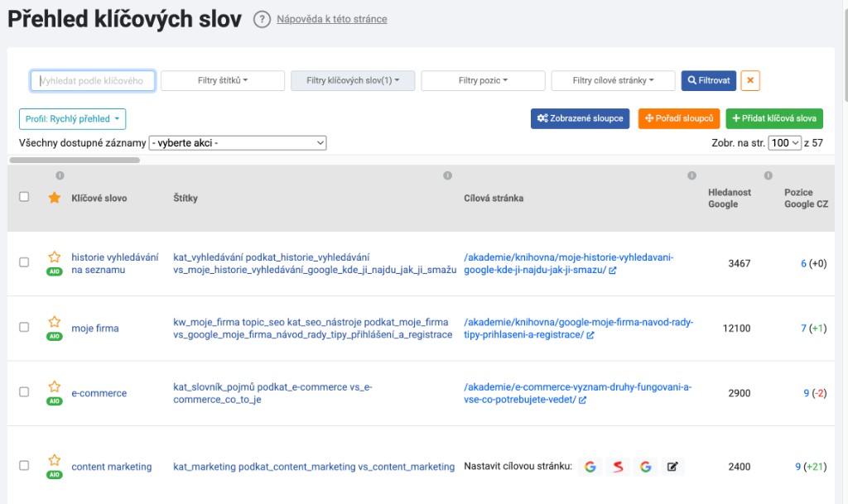Image resolution: width=848 pixels, height=504 pixels.
Task: Open the 'Nápověda k této stránce' link
Action: coord(331,19)
